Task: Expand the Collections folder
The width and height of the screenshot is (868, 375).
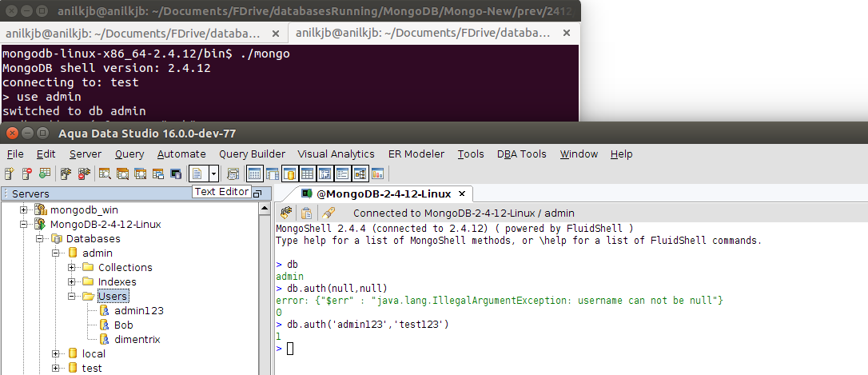Action: 72,268
